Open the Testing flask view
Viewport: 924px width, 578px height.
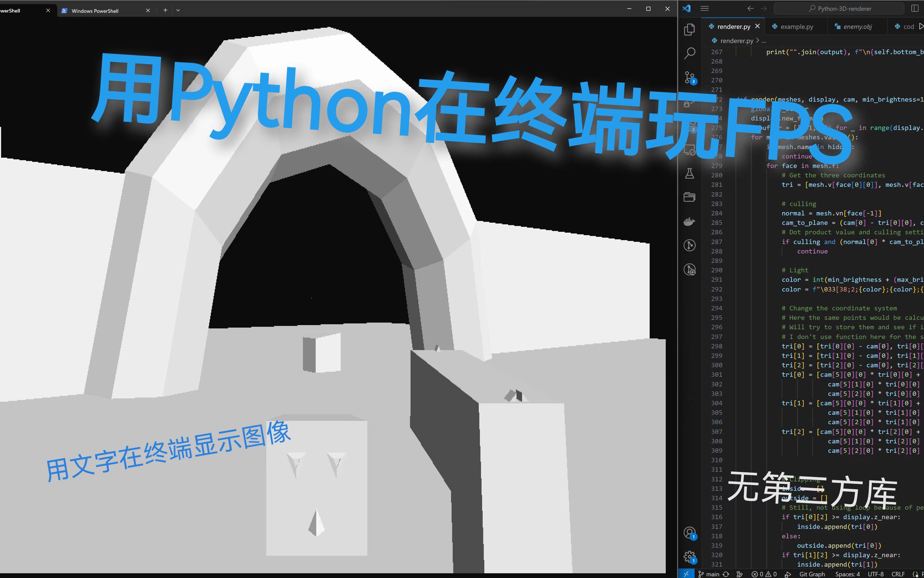click(689, 174)
